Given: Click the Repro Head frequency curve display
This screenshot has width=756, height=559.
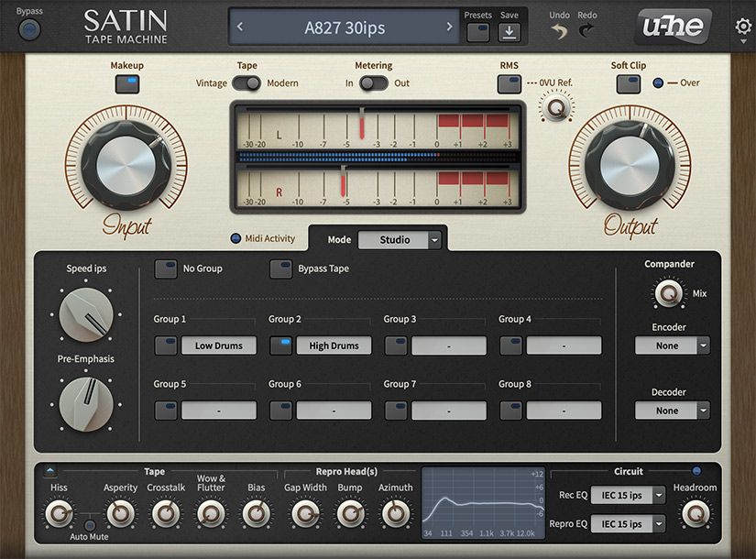Looking at the screenshot, I should [x=483, y=502].
